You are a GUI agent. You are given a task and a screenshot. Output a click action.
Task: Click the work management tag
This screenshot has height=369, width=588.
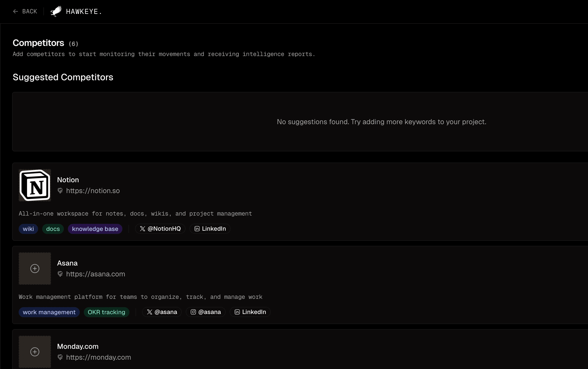(49, 312)
